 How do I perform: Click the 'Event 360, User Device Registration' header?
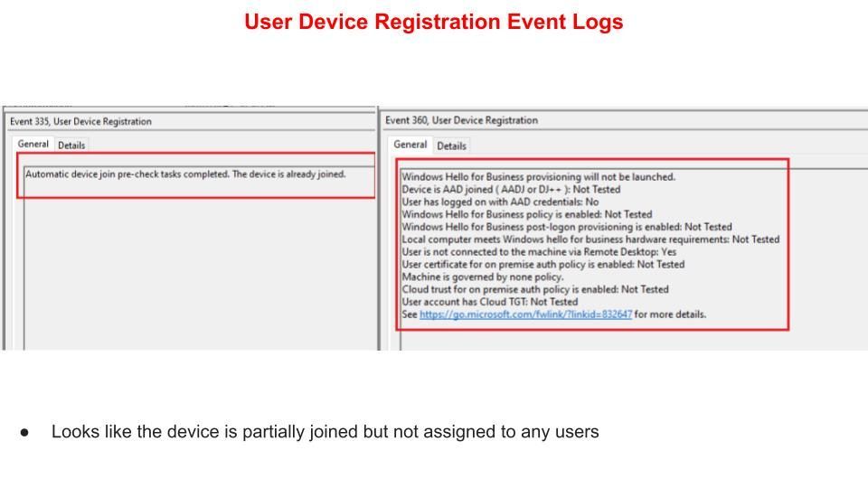pyautogui.click(x=461, y=120)
